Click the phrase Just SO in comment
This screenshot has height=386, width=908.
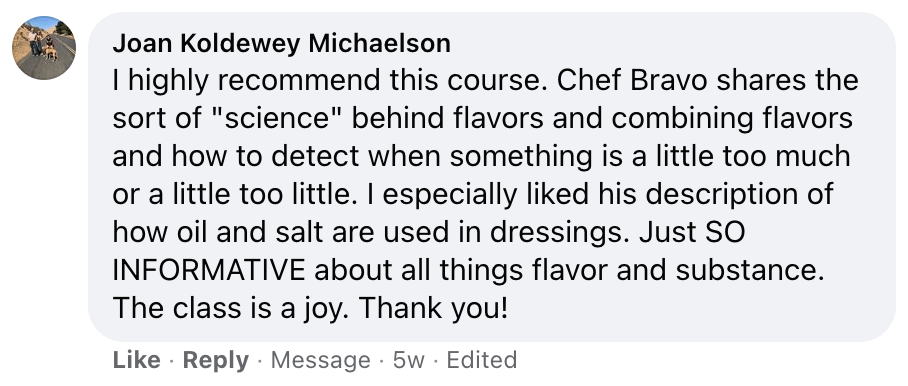coord(692,233)
